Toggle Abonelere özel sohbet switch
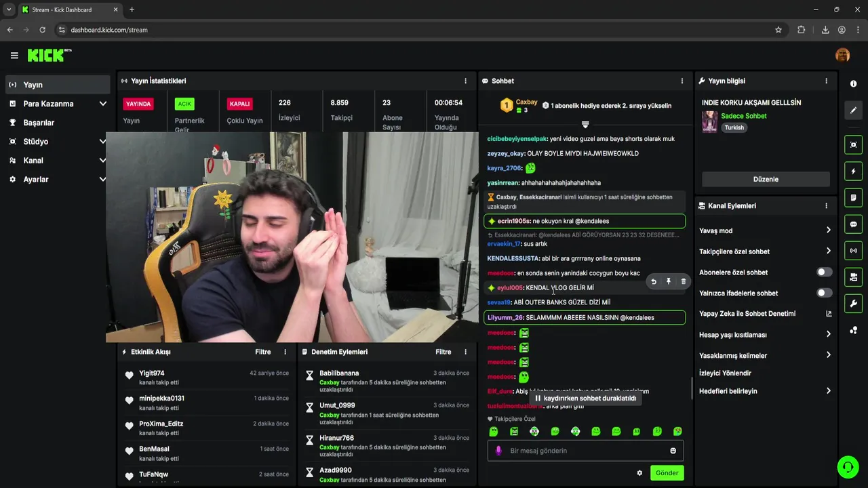 point(824,272)
